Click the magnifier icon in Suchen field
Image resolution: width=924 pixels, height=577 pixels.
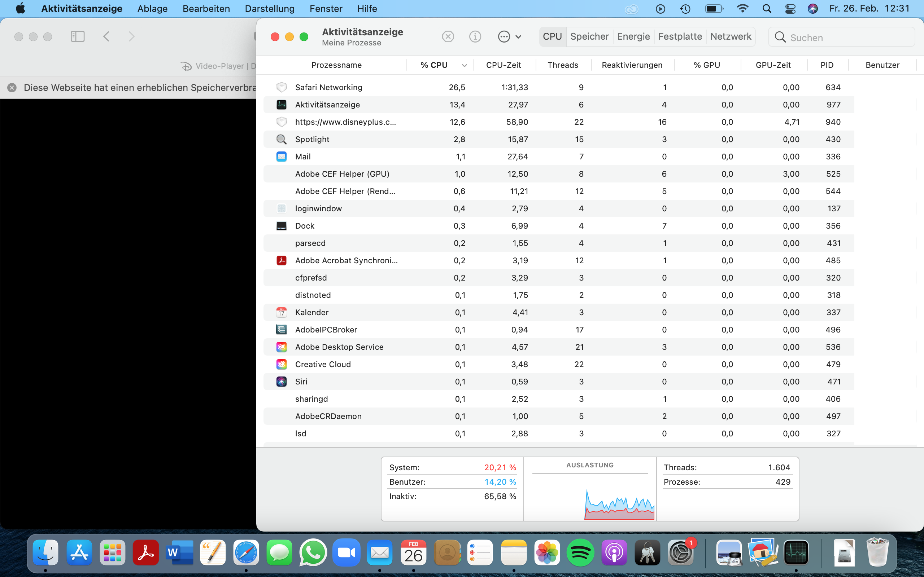coord(780,38)
